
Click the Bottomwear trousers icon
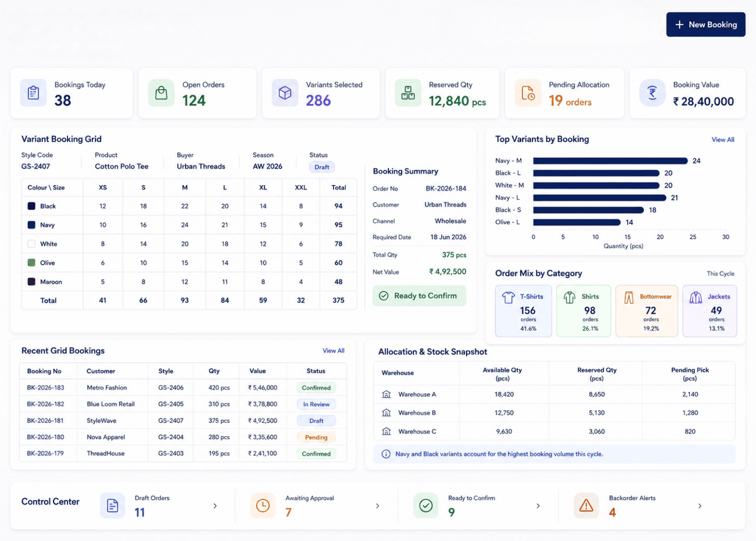(x=629, y=298)
